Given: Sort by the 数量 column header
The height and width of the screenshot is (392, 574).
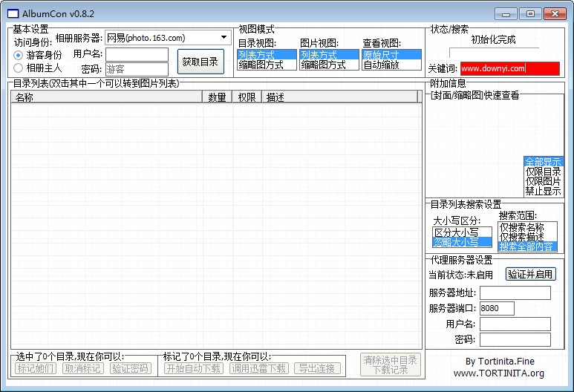Looking at the screenshot, I should (217, 97).
